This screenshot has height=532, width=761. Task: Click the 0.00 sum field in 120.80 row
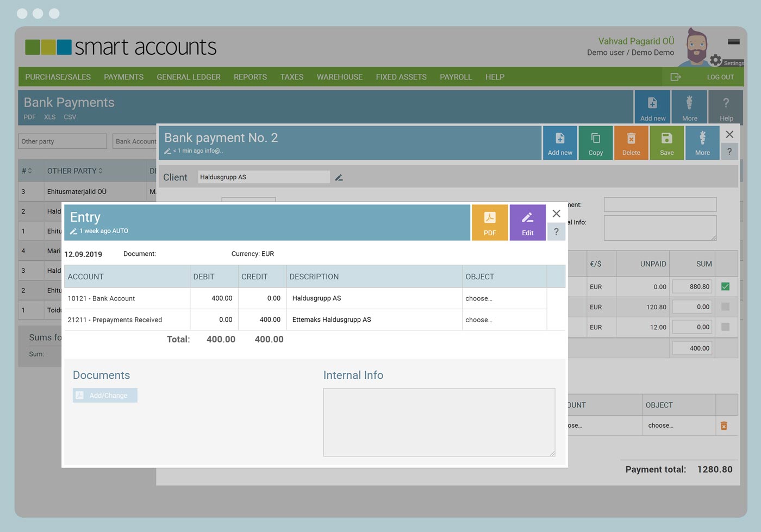692,306
